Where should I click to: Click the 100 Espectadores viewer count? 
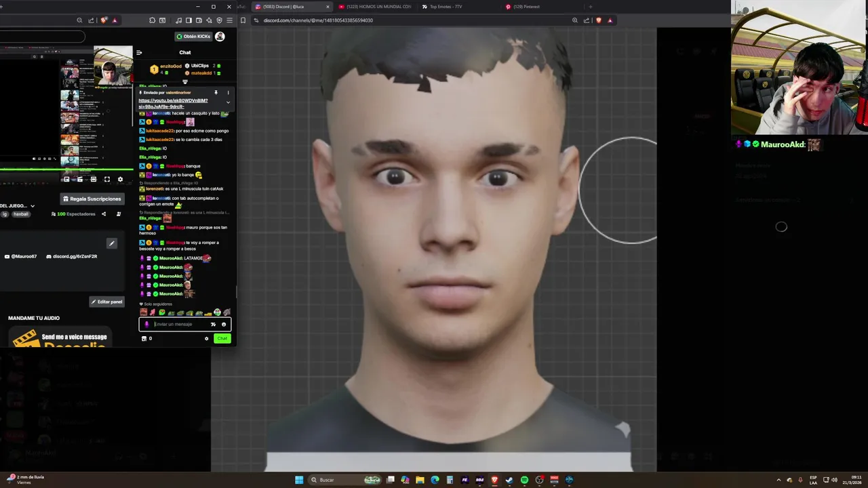73,214
